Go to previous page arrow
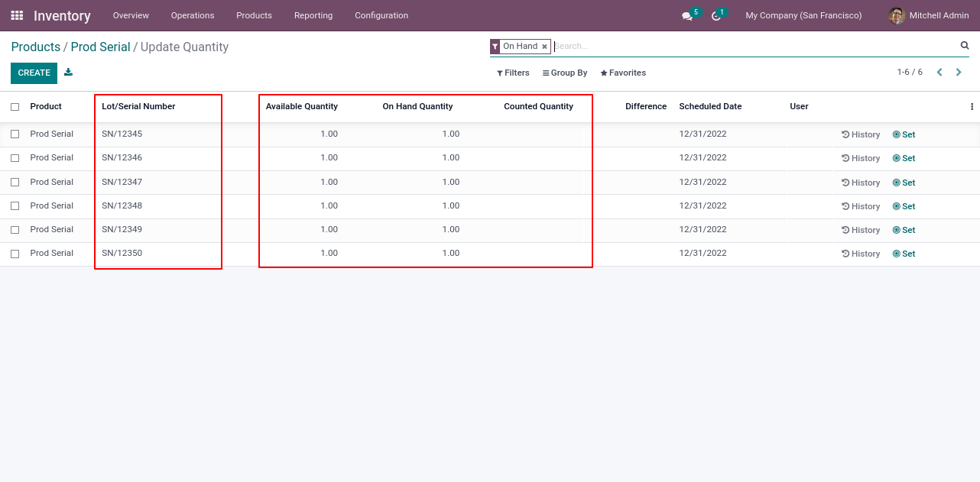This screenshot has width=980, height=482. pyautogui.click(x=939, y=73)
